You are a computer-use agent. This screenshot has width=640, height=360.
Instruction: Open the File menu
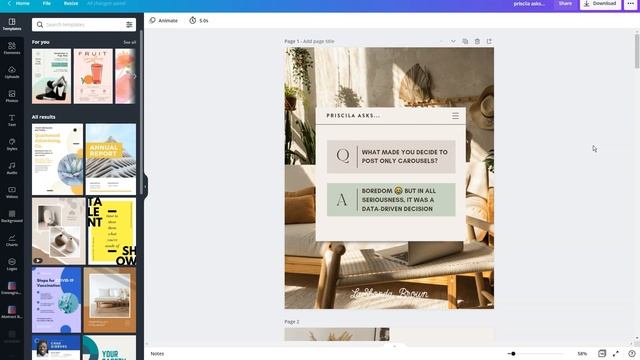click(x=47, y=3)
